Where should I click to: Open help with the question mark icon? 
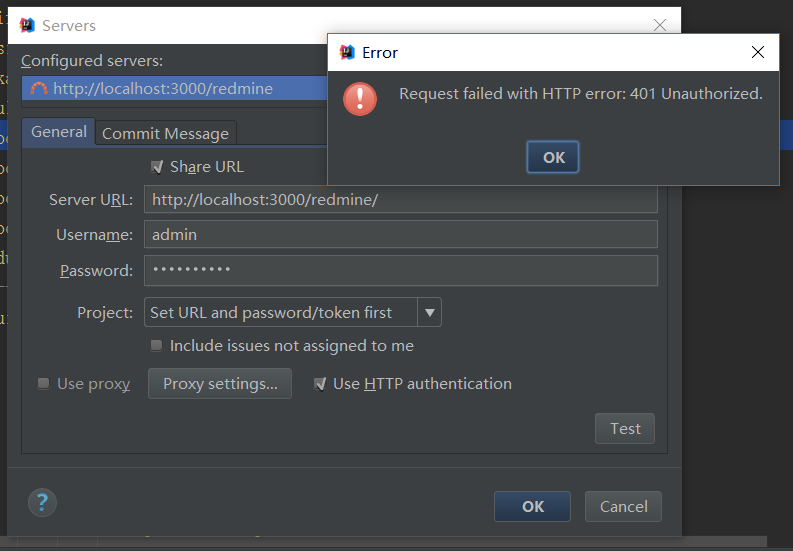42,502
